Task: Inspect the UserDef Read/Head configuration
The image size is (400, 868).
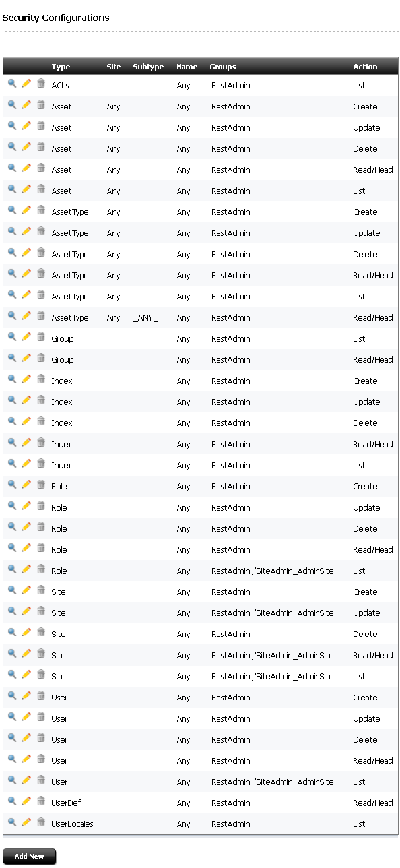Action: [x=12, y=801]
